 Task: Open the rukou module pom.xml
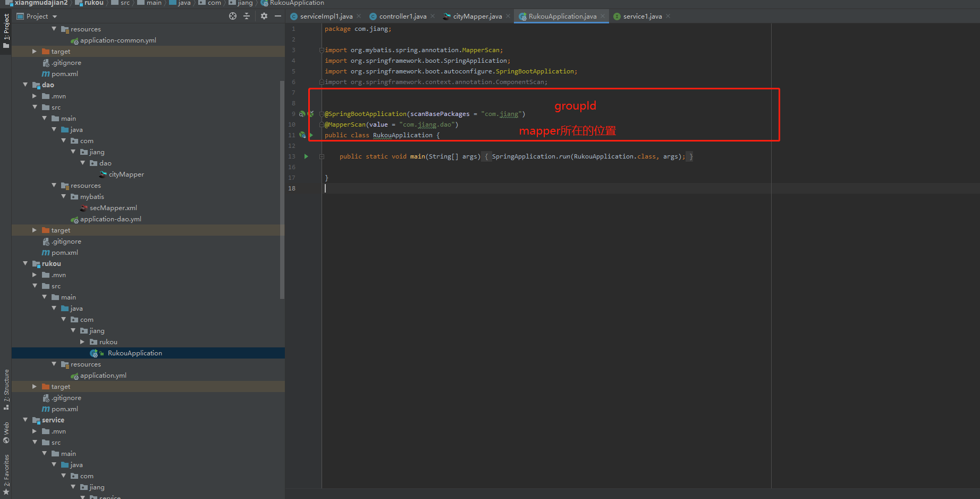coord(64,409)
